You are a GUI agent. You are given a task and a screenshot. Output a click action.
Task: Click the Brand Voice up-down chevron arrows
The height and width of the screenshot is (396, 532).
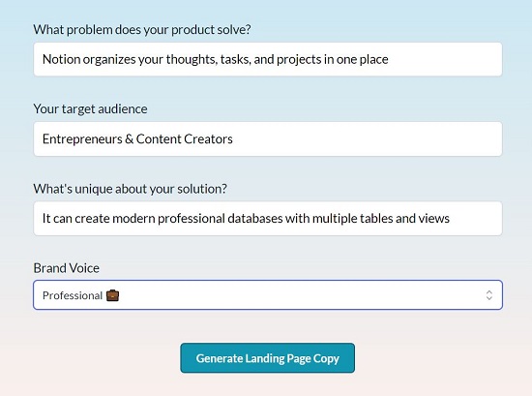coord(488,294)
